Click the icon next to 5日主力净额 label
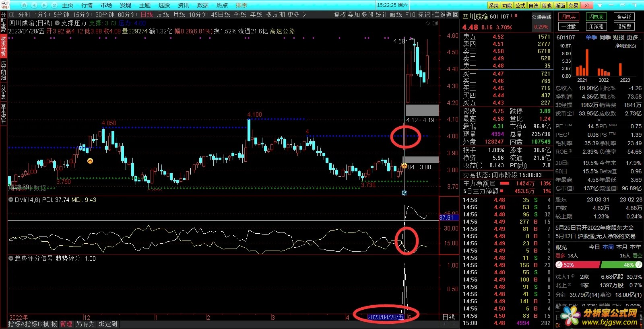 coord(502,191)
